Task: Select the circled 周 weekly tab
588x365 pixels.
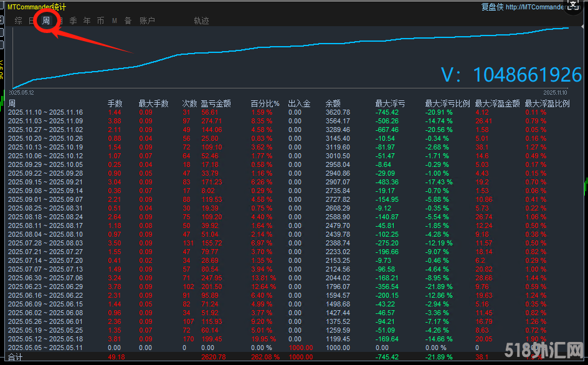Action: click(46, 21)
